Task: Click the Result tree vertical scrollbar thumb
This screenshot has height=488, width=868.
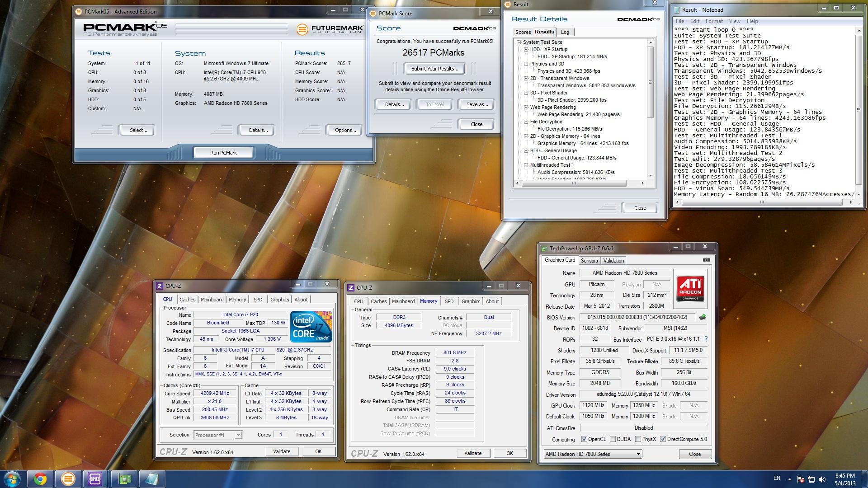Action: 651,82
